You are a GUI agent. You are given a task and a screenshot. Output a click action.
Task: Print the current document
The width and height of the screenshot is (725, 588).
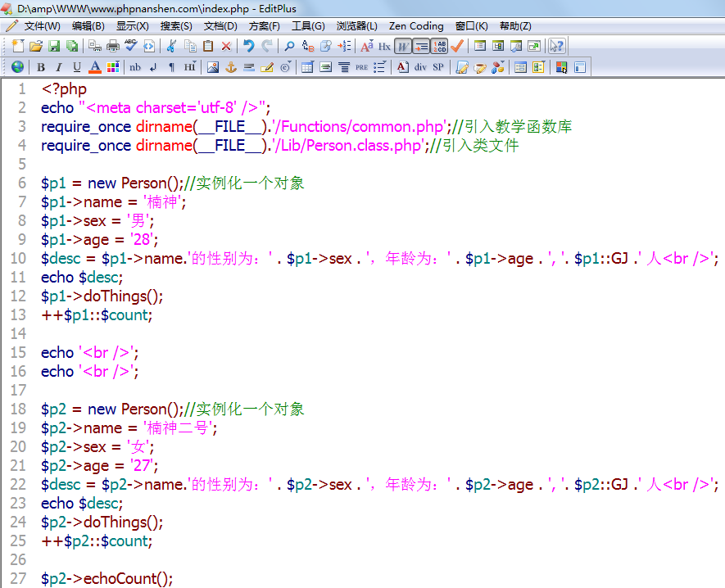point(113,46)
